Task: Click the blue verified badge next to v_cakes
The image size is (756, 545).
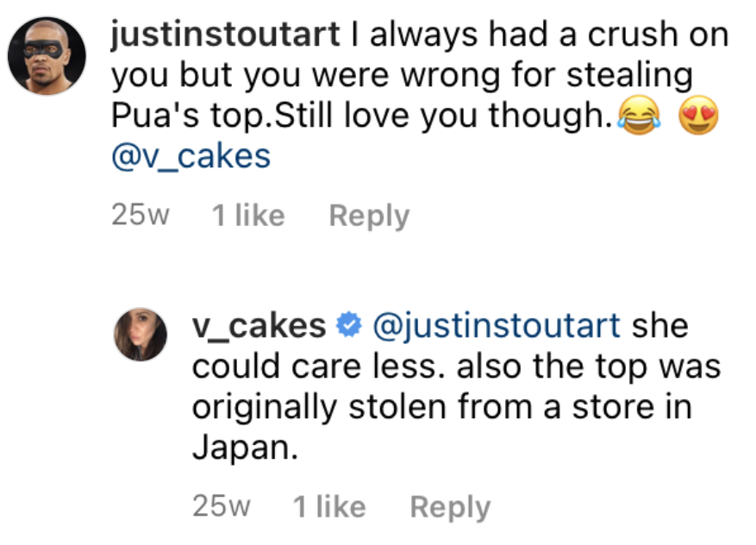Action: [x=348, y=326]
